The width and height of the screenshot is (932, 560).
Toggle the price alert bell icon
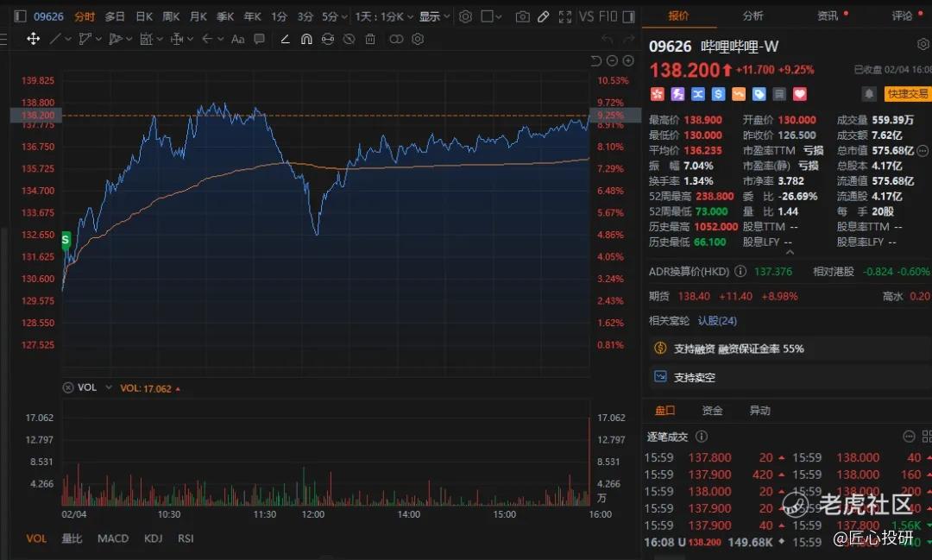tap(868, 94)
